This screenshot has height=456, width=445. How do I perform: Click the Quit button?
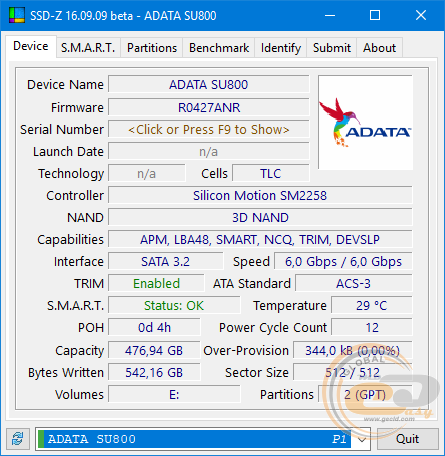pos(407,439)
